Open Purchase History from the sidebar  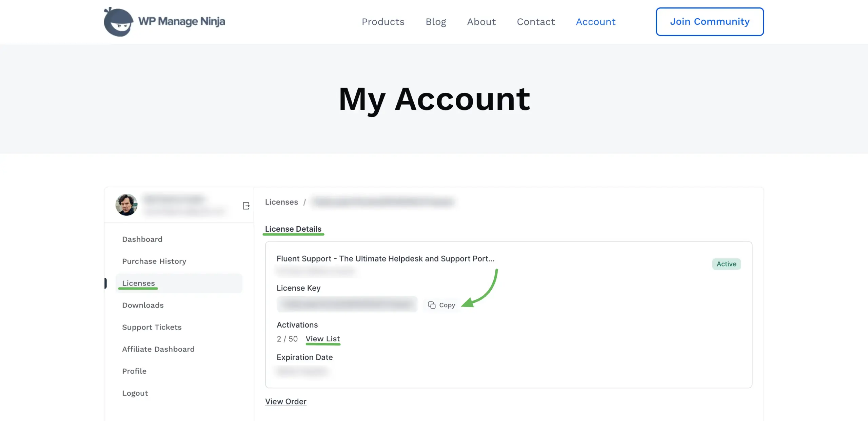(x=154, y=261)
